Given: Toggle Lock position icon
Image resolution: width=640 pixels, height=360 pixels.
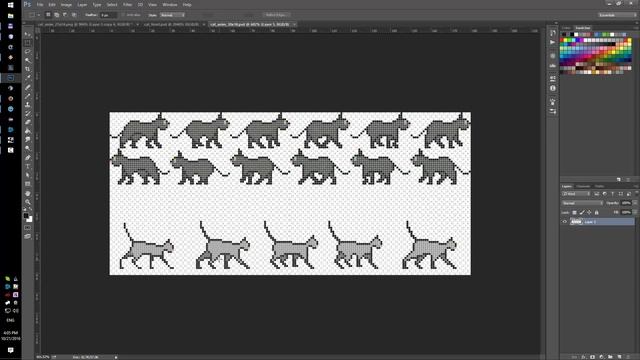Looking at the screenshot, I should [x=589, y=212].
